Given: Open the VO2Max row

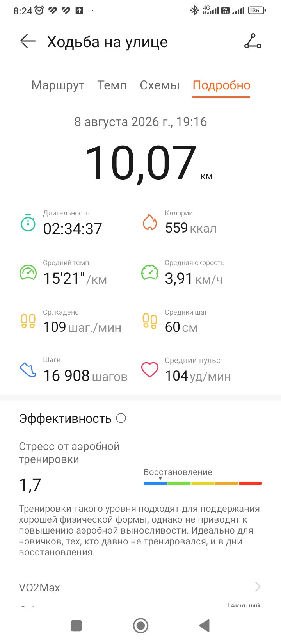Looking at the screenshot, I should tap(140, 587).
